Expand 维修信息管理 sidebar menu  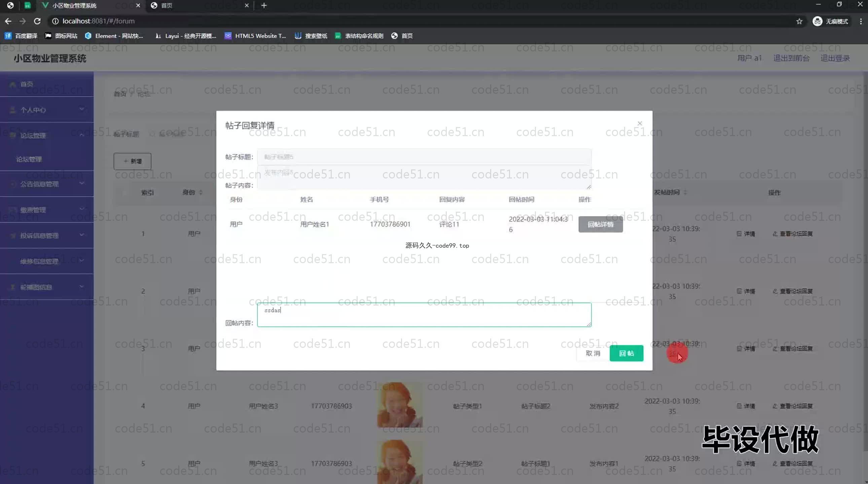pyautogui.click(x=47, y=261)
